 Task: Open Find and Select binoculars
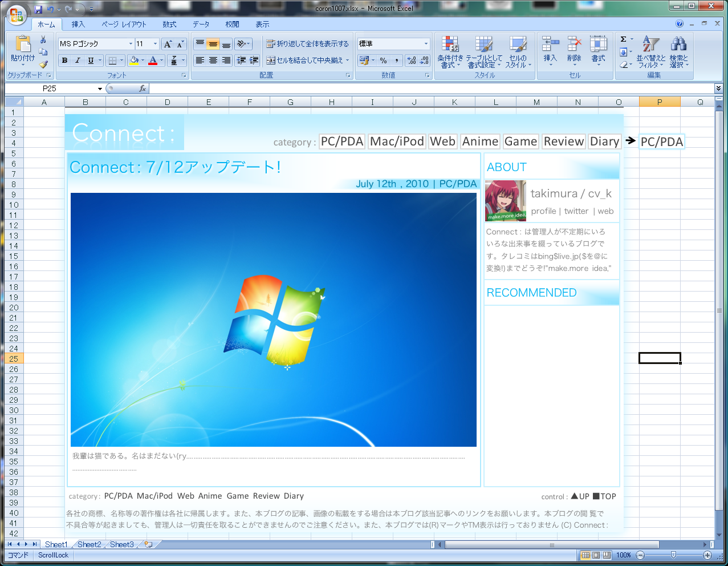point(678,51)
